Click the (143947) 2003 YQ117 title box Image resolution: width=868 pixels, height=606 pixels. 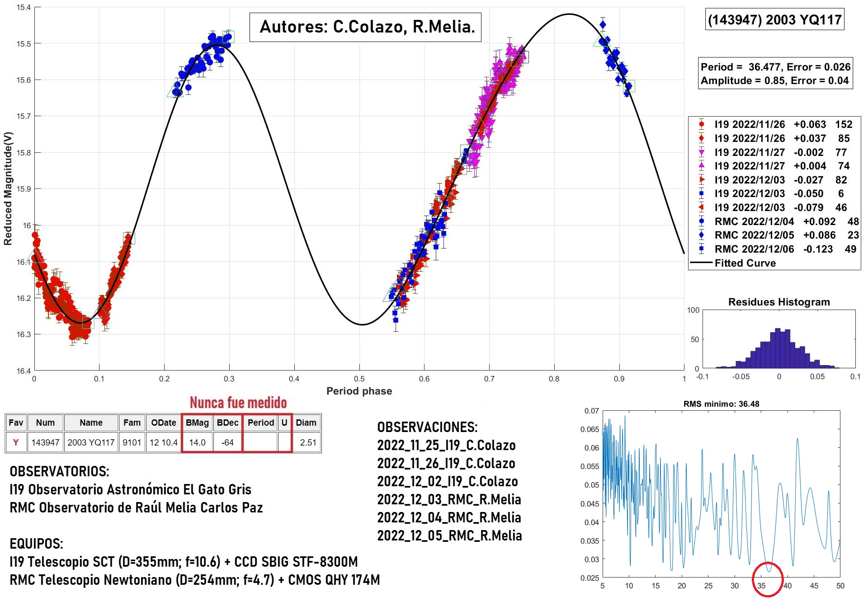(x=774, y=19)
